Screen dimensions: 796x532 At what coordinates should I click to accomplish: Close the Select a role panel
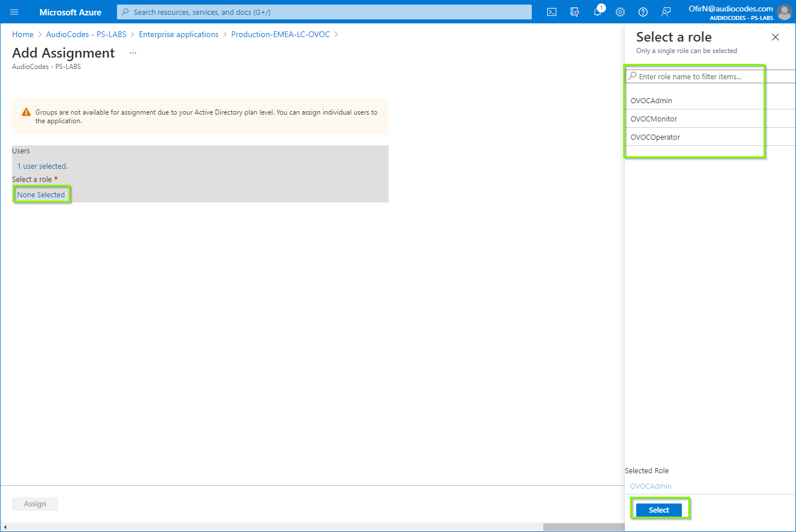775,37
